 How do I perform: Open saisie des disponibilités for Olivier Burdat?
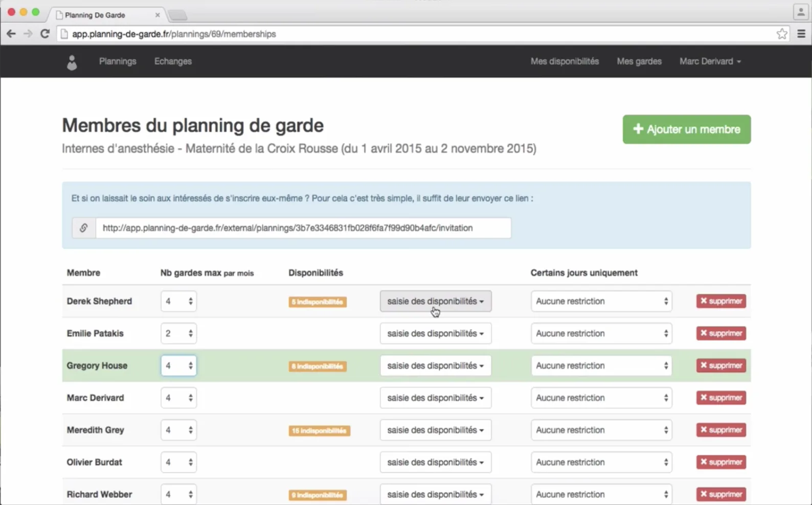tap(436, 462)
